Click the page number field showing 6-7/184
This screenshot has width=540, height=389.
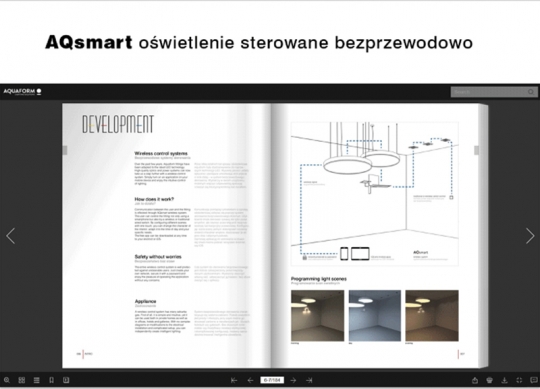click(272, 380)
